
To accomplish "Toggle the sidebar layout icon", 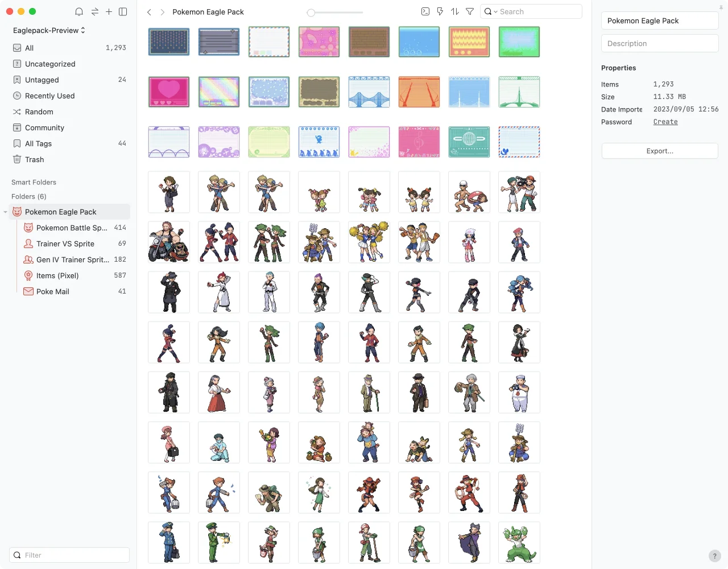I will pos(123,12).
